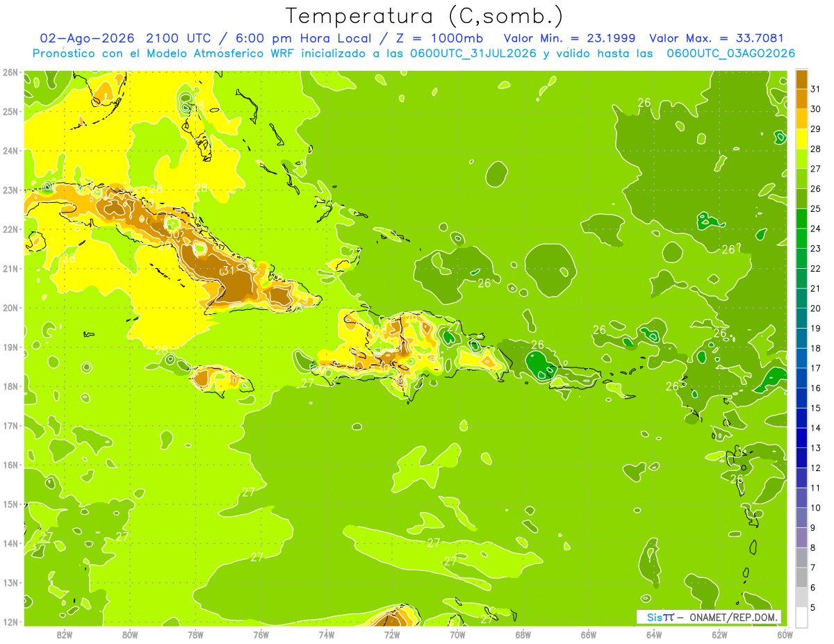Click the yellow legend swatch between 28 and 29
The height and width of the screenshot is (644, 834).
tap(801, 139)
